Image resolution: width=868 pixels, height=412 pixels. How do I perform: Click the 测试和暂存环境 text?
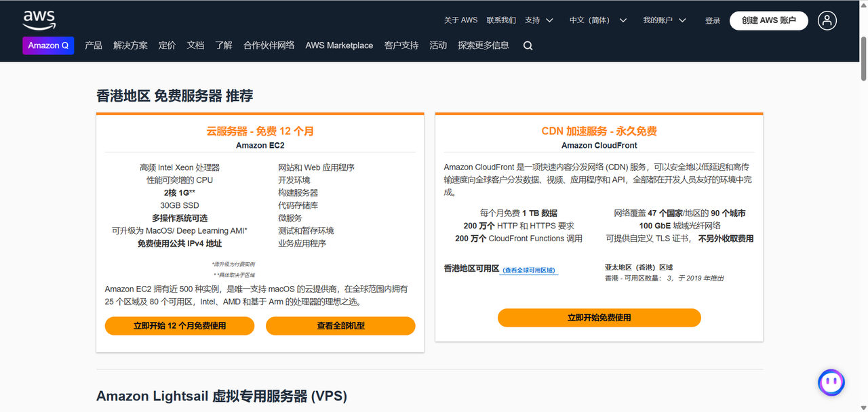307,231
